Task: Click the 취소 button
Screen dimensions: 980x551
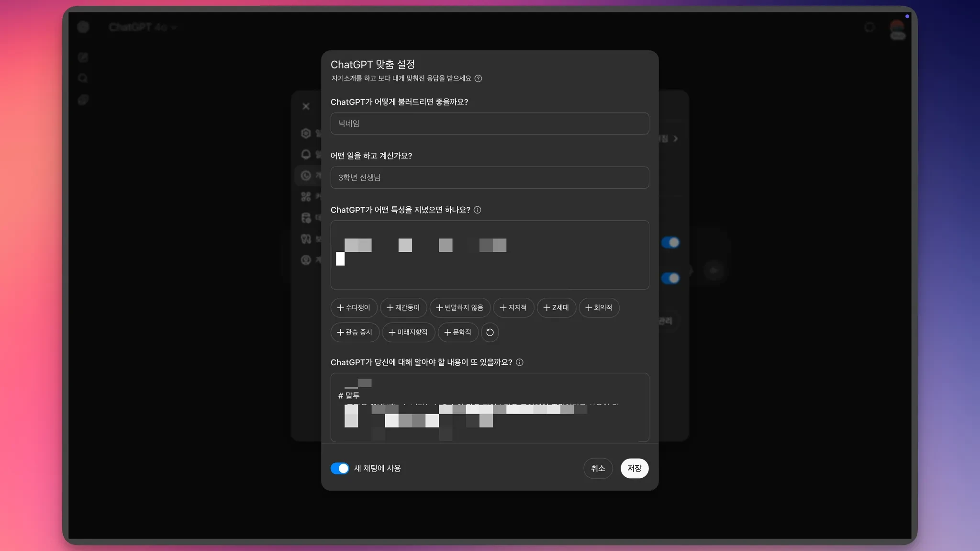Action: pos(598,468)
